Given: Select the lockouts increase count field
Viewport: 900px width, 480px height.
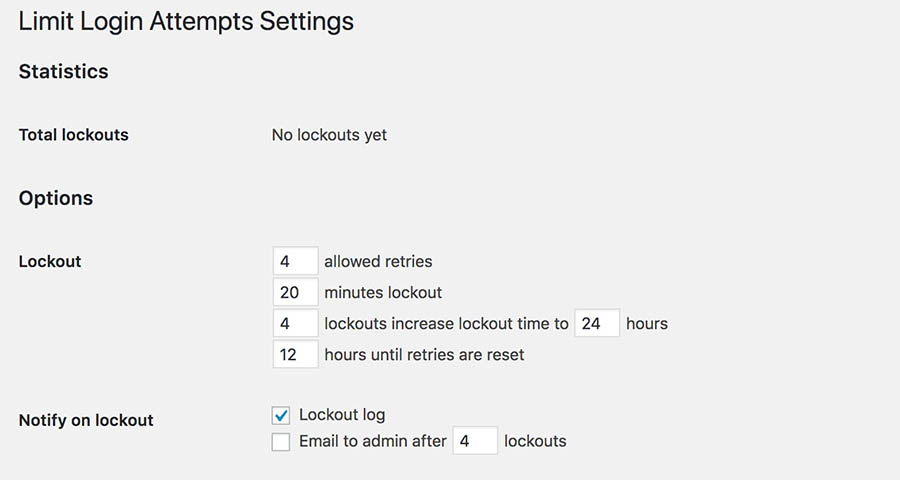Looking at the screenshot, I should (x=295, y=324).
